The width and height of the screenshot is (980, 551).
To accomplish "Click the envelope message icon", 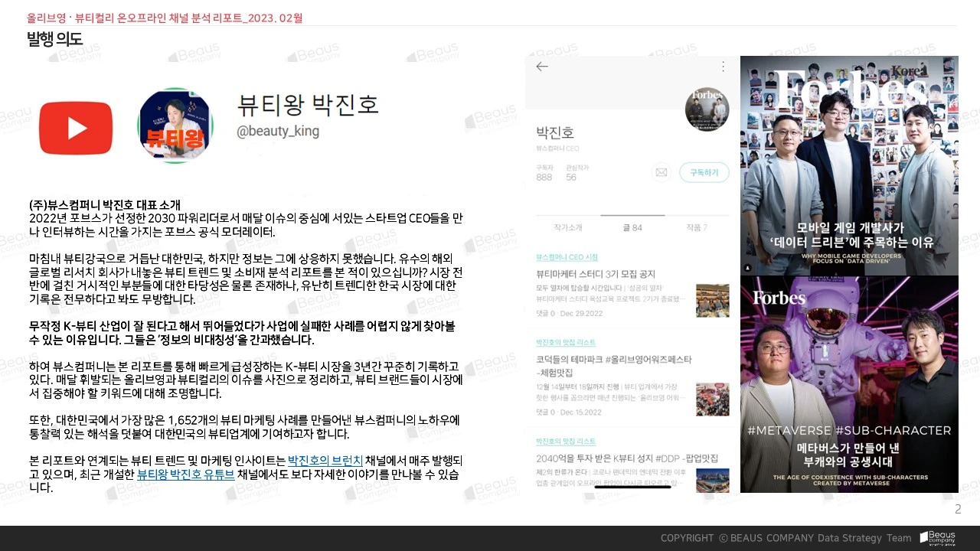I will click(661, 172).
